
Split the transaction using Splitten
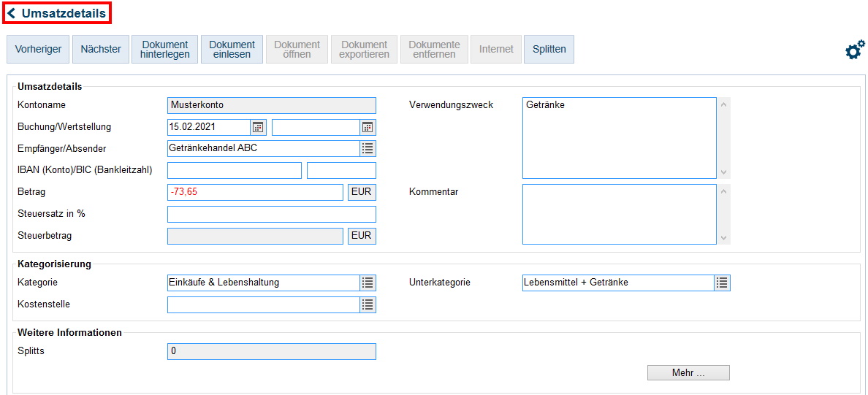[549, 50]
